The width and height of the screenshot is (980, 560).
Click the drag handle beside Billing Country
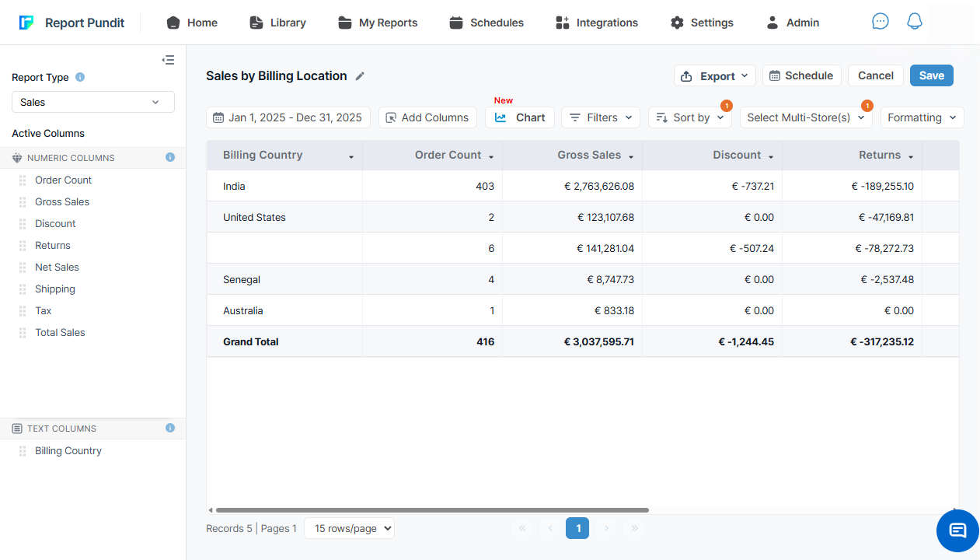point(23,450)
